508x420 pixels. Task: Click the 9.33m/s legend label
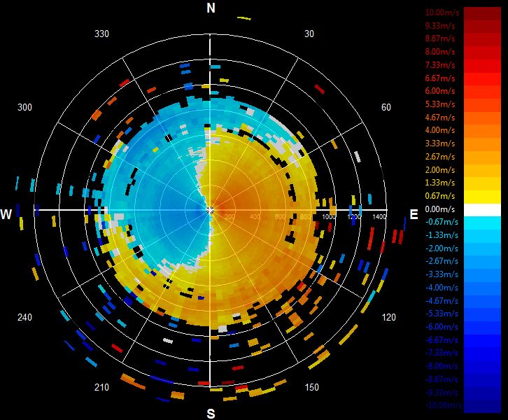click(x=440, y=26)
